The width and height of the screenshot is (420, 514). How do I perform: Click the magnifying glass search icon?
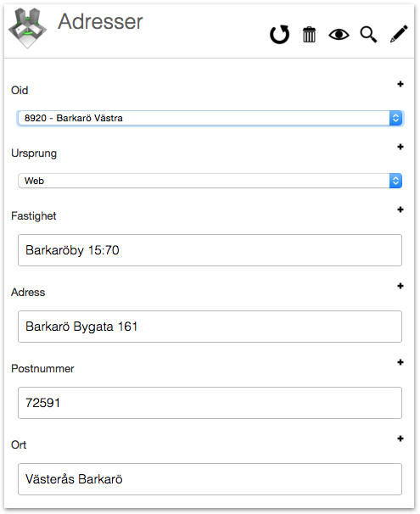tap(368, 35)
